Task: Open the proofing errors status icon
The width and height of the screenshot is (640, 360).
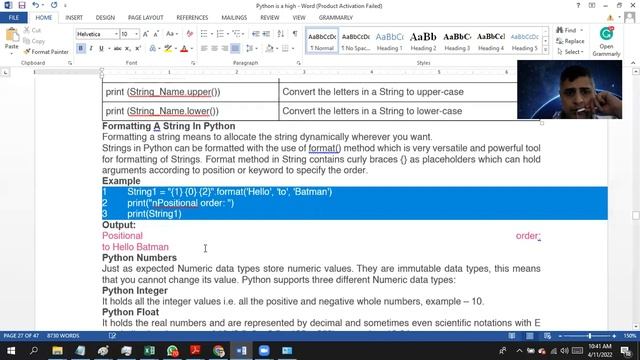Action: click(x=112, y=336)
